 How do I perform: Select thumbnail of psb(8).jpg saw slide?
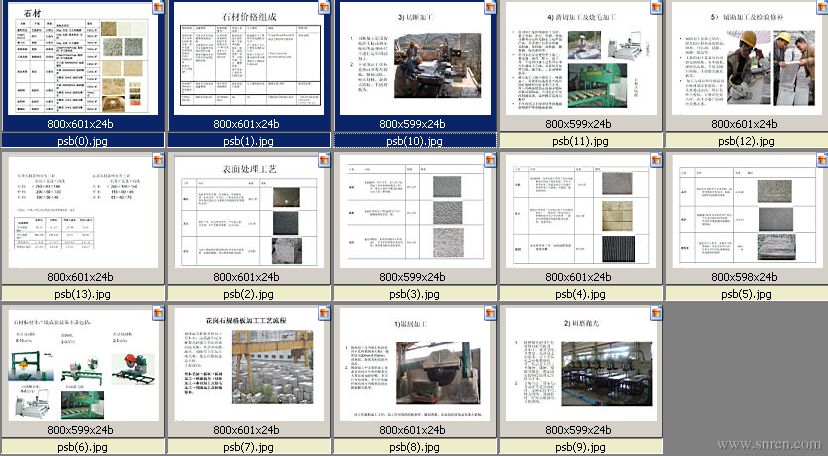tap(415, 365)
